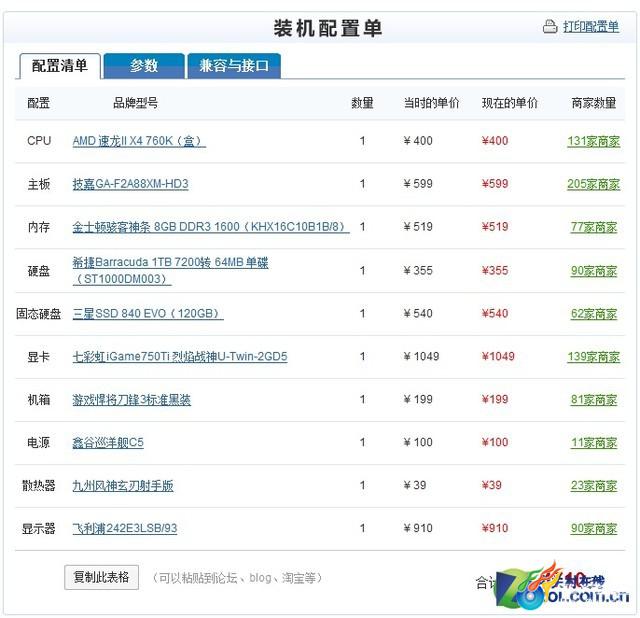
Task: Click the 205家商家 merchants link
Action: [593, 184]
